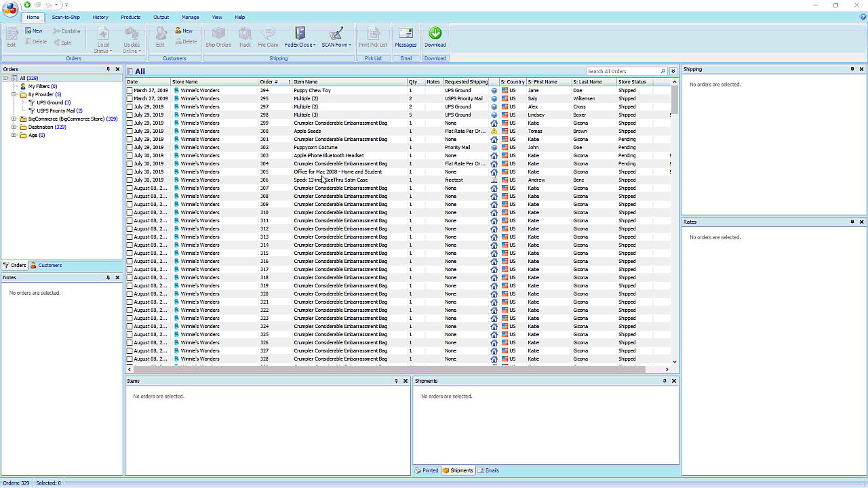This screenshot has height=488, width=868.
Task: Sort by the Requested Shipping column
Action: pyautogui.click(x=466, y=82)
